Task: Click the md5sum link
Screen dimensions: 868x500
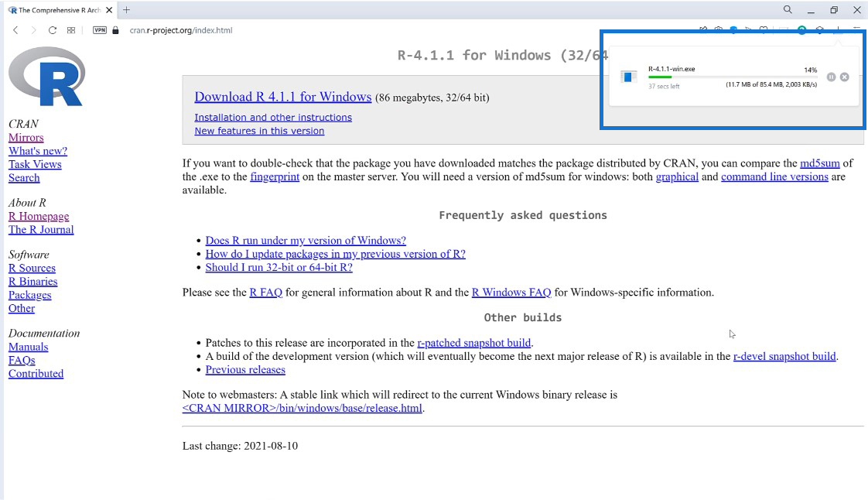Action: click(x=819, y=163)
